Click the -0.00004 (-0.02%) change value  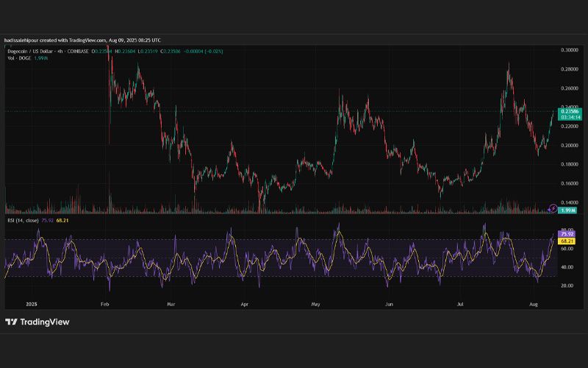click(204, 52)
